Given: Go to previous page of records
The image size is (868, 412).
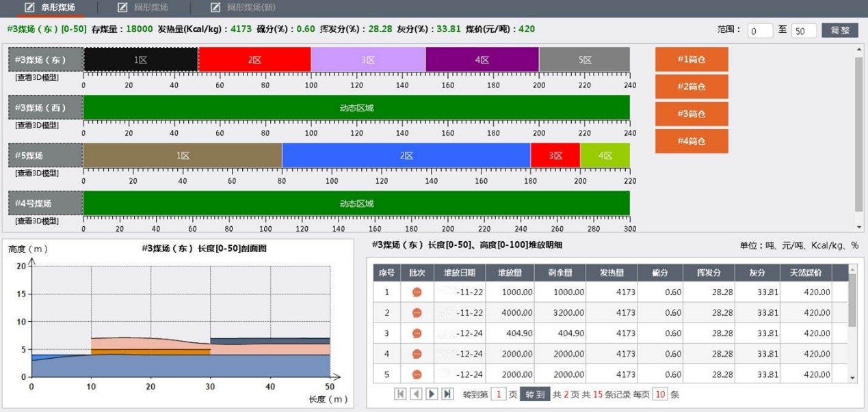Looking at the screenshot, I should click(x=416, y=394).
